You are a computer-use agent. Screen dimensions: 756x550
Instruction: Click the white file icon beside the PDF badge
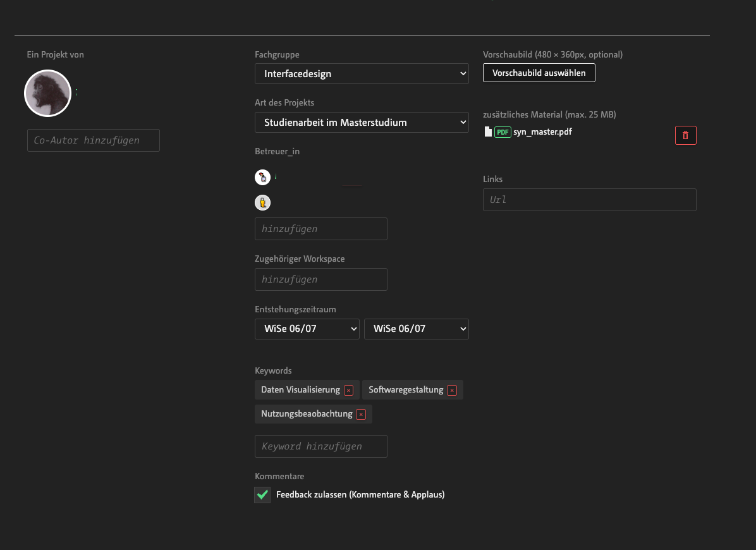coord(488,132)
